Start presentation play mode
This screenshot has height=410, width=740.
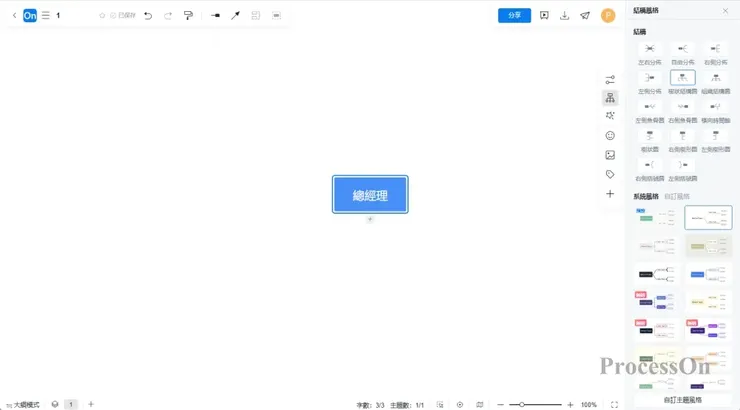pyautogui.click(x=544, y=16)
